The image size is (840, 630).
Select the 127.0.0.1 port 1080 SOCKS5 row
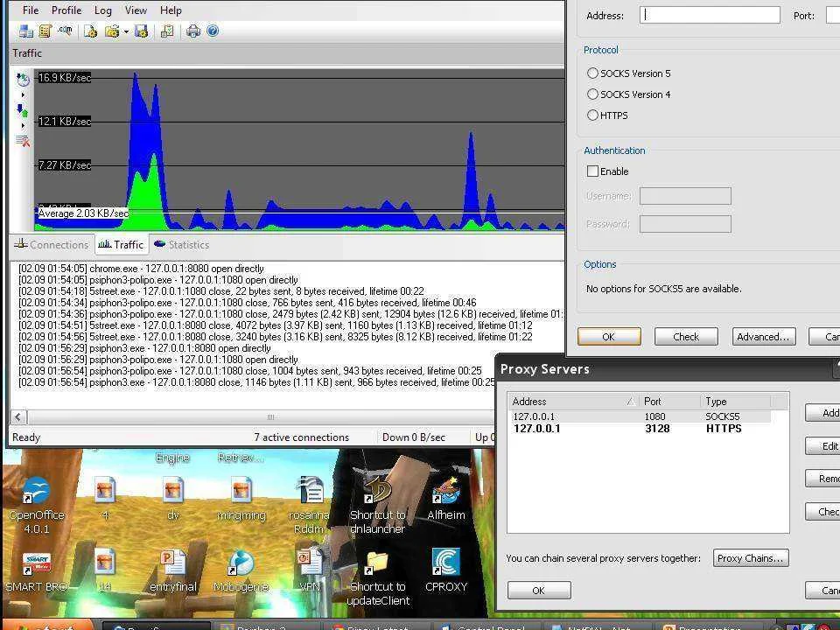tap(640, 416)
